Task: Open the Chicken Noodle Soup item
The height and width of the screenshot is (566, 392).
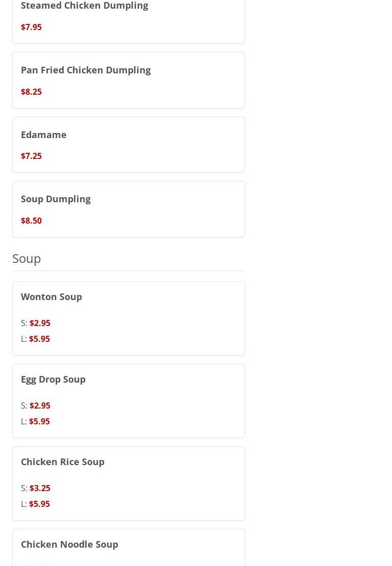Action: [x=69, y=544]
